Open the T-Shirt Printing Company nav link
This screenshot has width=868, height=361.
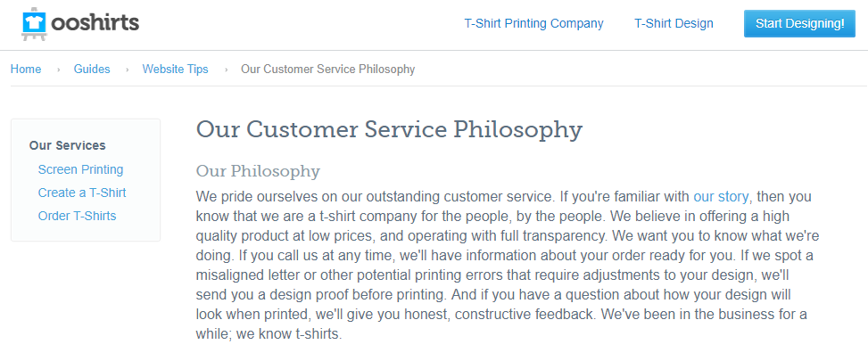pos(533,23)
